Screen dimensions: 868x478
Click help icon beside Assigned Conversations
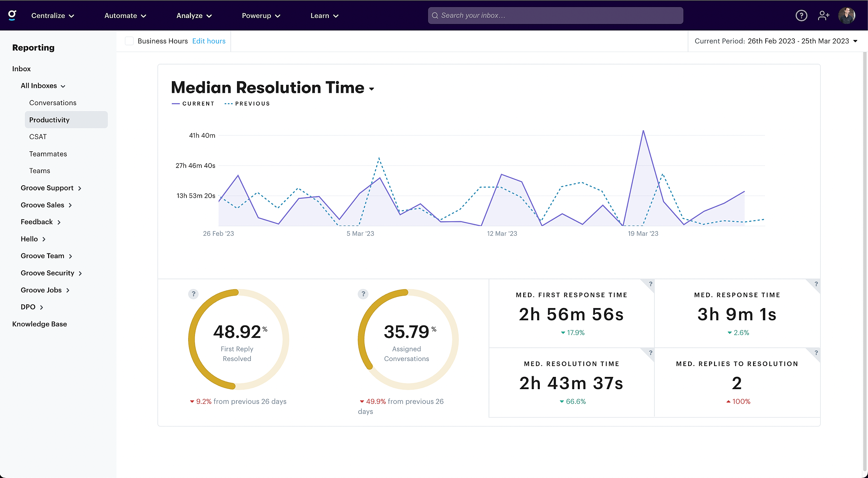[363, 294]
